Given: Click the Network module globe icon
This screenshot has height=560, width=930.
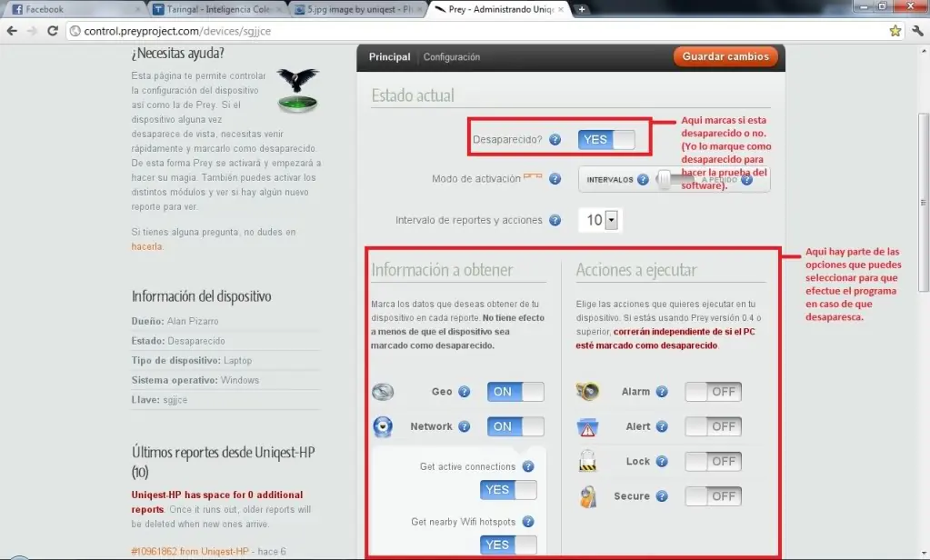Looking at the screenshot, I should pos(383,426).
